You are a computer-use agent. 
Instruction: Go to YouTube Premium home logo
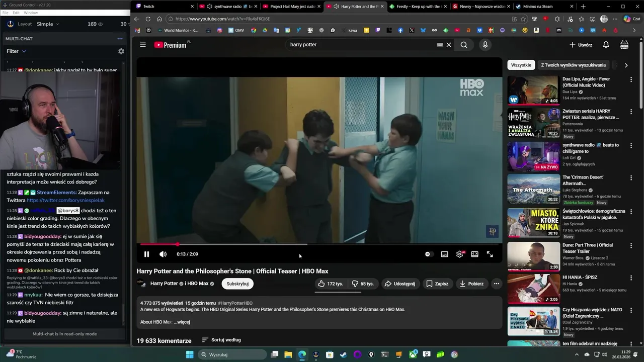(x=171, y=45)
